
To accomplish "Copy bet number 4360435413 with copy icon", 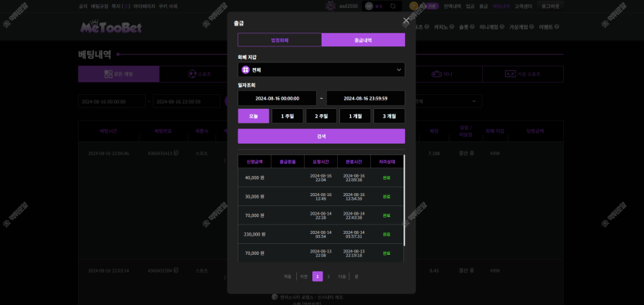I will click(x=176, y=154).
